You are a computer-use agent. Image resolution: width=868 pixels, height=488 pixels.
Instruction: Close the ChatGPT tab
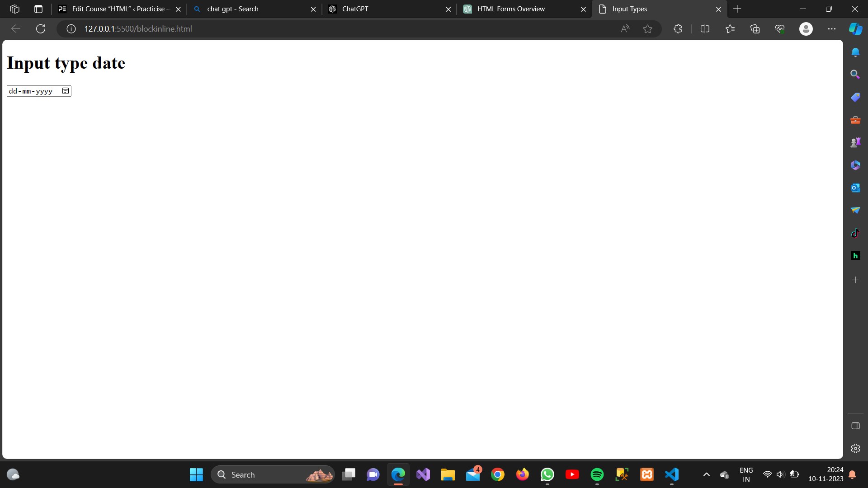pyautogui.click(x=448, y=9)
